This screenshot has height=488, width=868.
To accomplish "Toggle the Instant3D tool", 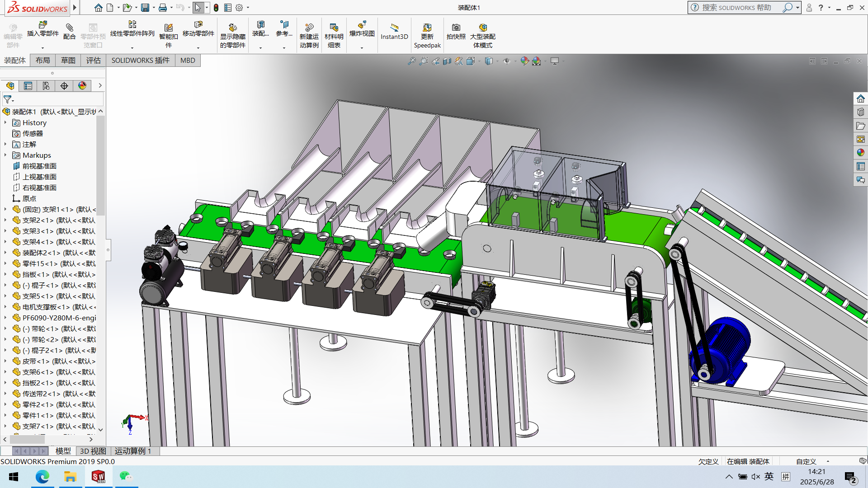I will pos(394,32).
